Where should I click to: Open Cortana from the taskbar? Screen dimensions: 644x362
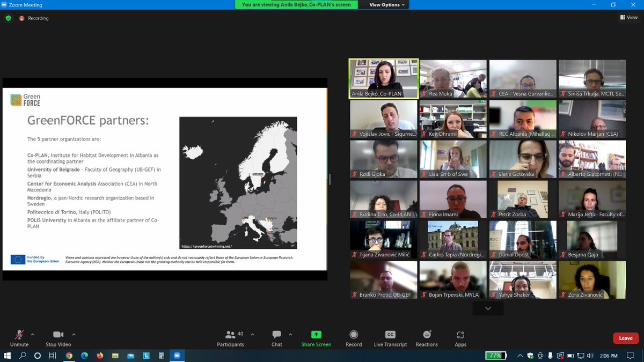tap(38, 355)
